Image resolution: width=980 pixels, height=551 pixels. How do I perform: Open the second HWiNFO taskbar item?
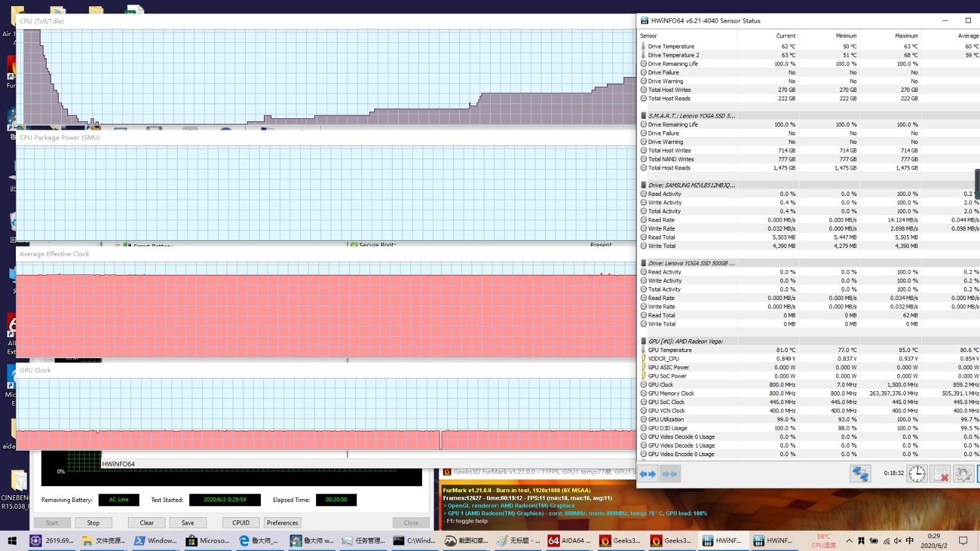tap(774, 541)
